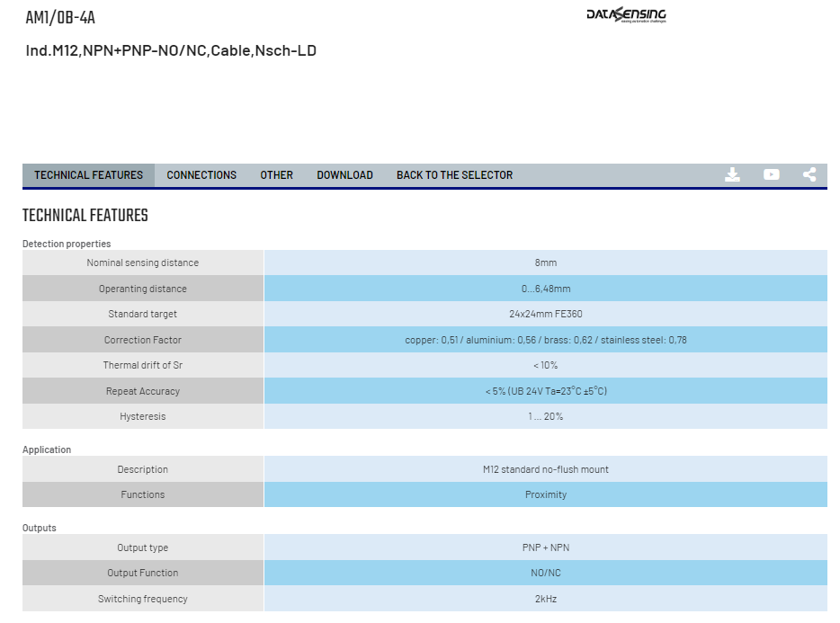840x623 pixels.
Task: Click the Hysteresis label
Action: (142, 416)
